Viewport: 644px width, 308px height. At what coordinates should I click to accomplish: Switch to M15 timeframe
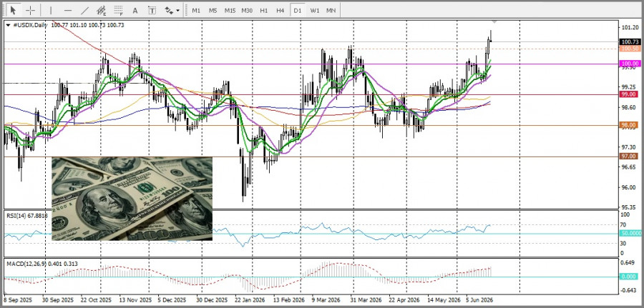coord(230,10)
